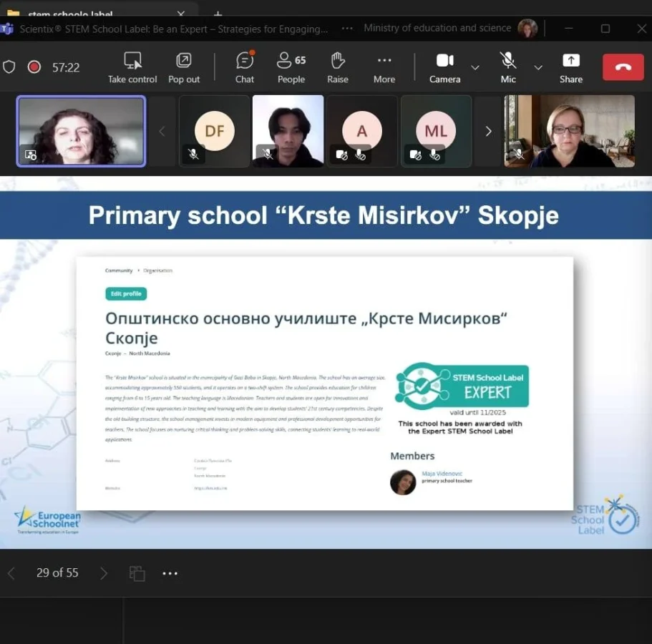Click slide title 'Primary school Krste Misirkov Skopje'
The height and width of the screenshot is (644, 652).
coord(323,215)
